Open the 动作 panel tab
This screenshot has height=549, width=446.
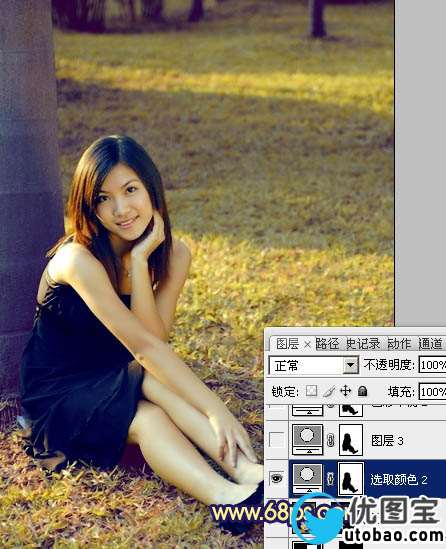click(x=399, y=344)
